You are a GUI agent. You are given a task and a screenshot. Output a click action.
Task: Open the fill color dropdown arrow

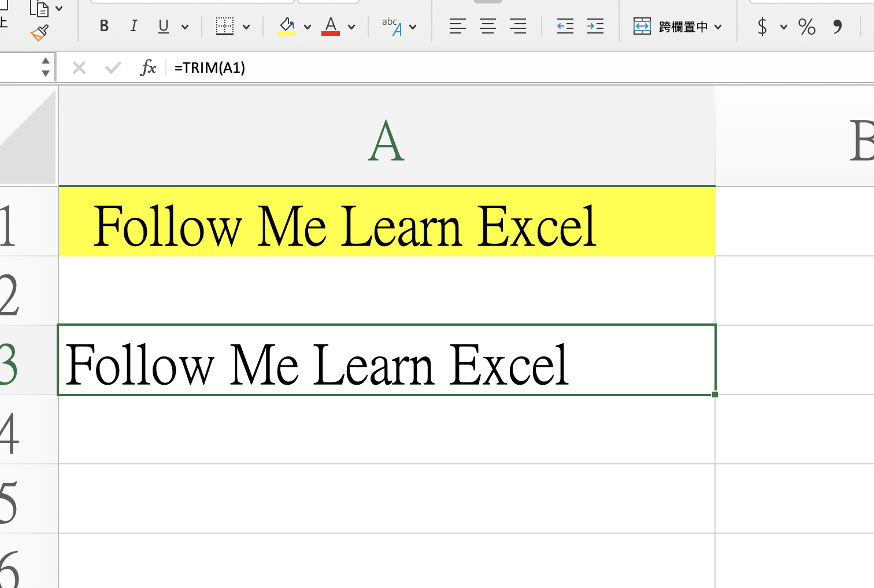[308, 27]
